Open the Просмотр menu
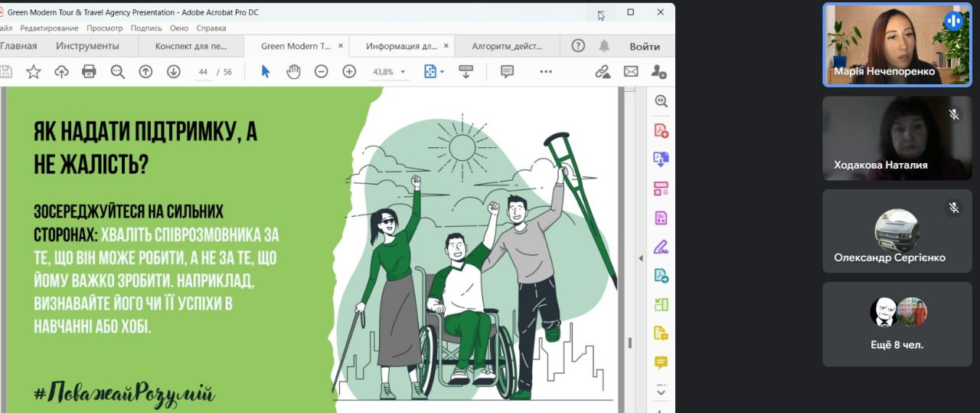The width and height of the screenshot is (980, 413). click(x=104, y=28)
